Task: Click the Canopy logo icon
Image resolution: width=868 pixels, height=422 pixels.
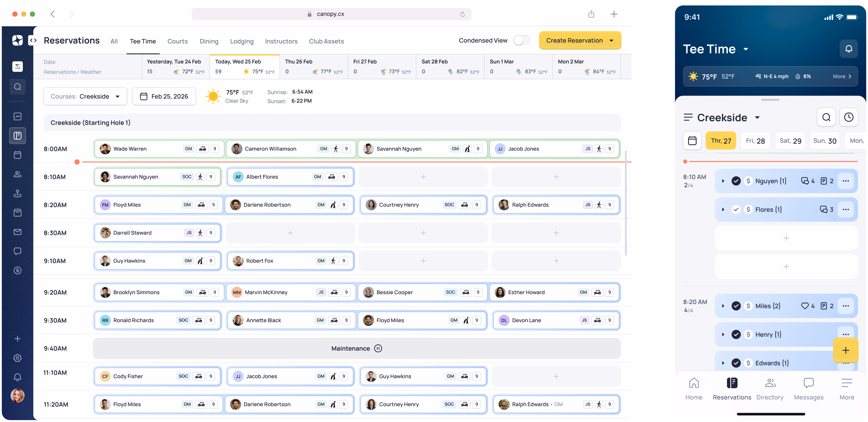Action: (x=17, y=40)
